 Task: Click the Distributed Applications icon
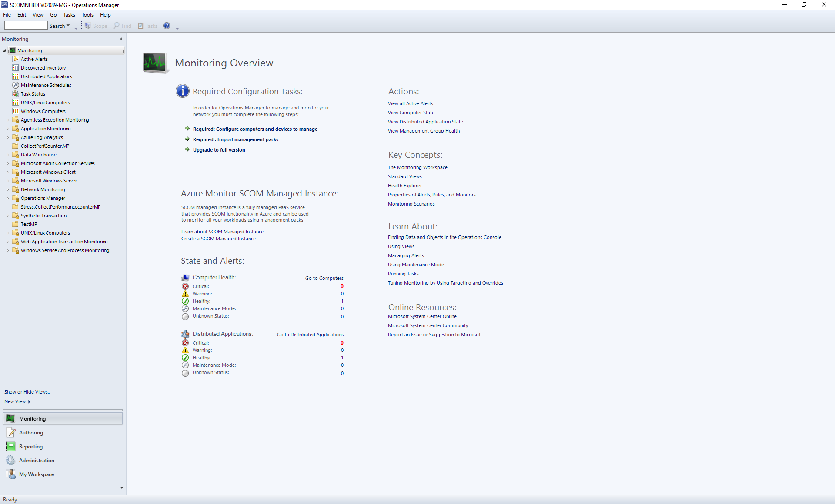click(16, 76)
